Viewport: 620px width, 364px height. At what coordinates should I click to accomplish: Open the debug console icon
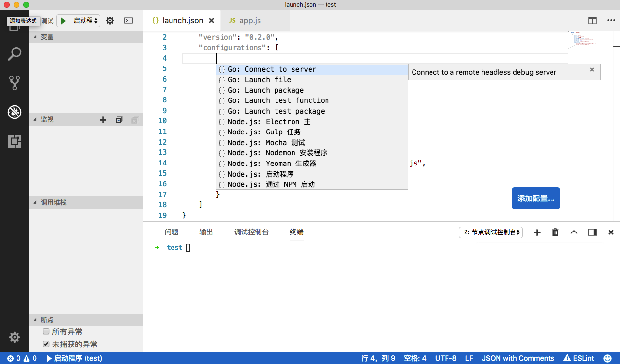click(128, 21)
